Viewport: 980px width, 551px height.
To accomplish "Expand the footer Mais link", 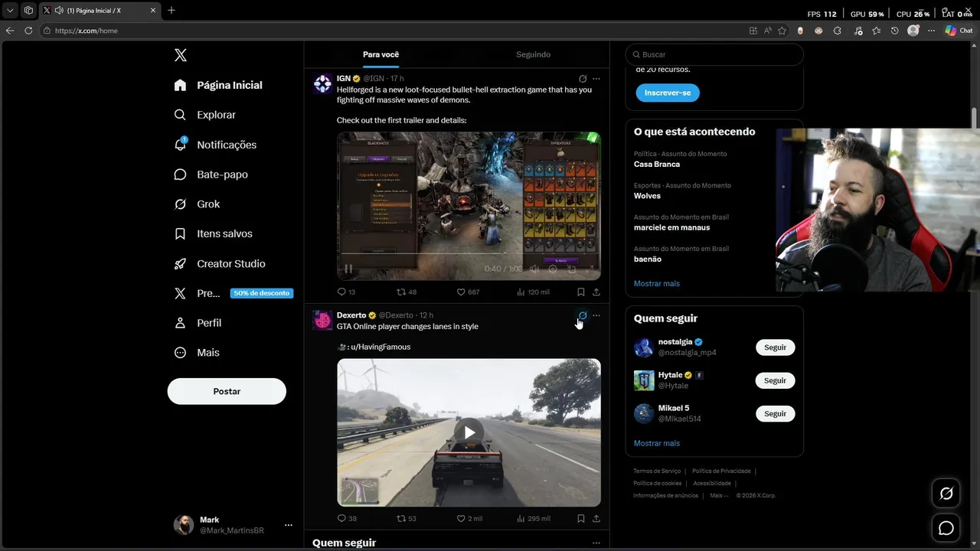I will (719, 495).
